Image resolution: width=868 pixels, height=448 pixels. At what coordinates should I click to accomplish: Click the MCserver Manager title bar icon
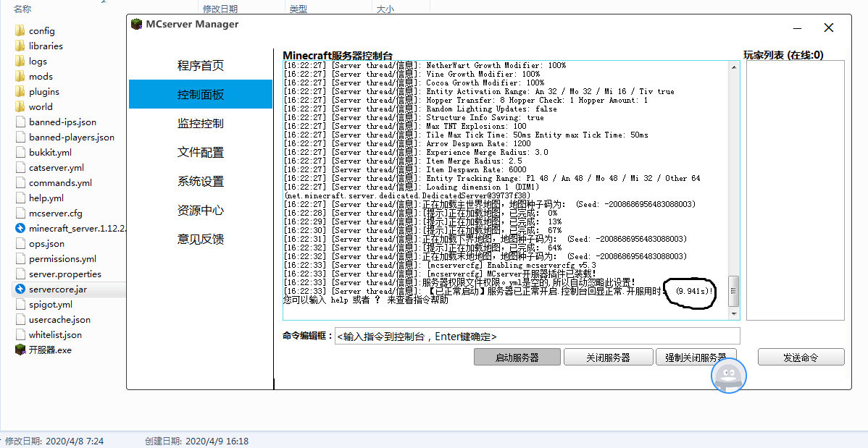[x=136, y=25]
